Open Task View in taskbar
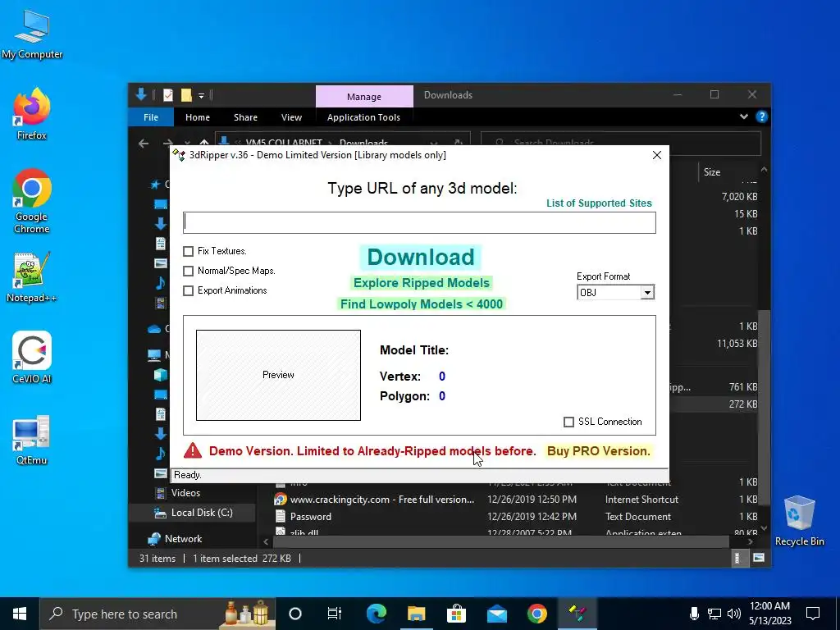840x630 pixels. 335,614
